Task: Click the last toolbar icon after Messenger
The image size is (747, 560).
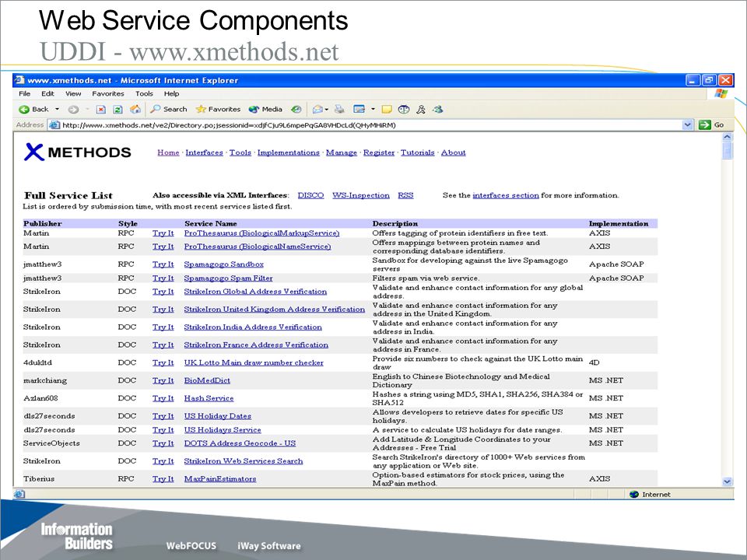Action: (x=438, y=110)
